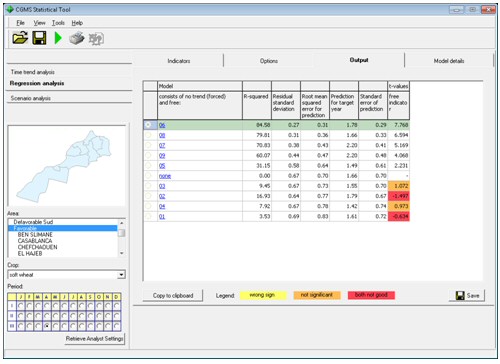The width and height of the screenshot is (500, 364).
Task: Select the Output tab
Action: pos(359,60)
